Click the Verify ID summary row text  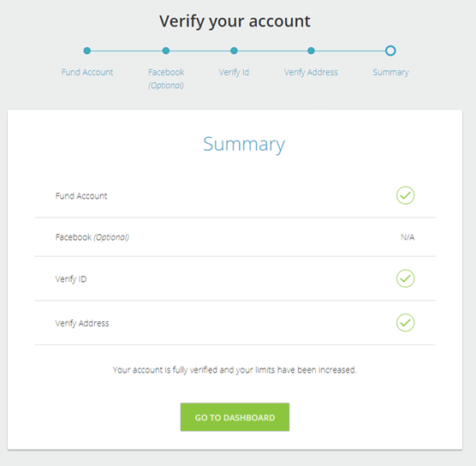point(71,279)
